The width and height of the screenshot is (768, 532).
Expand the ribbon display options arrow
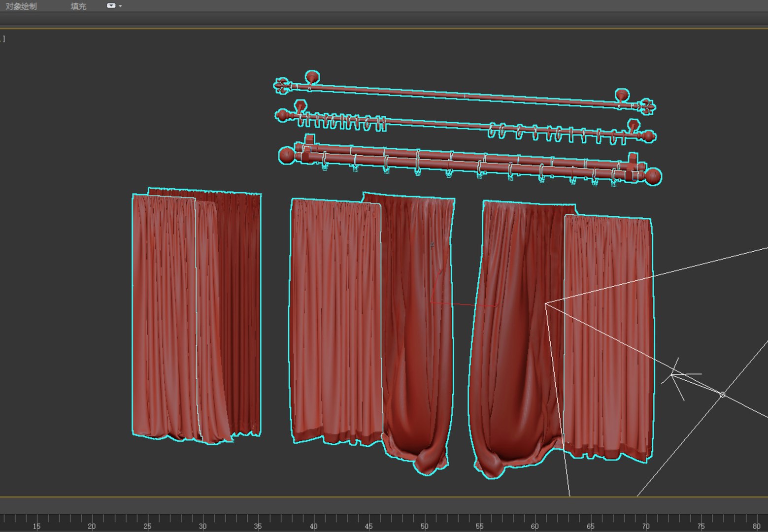click(x=120, y=6)
